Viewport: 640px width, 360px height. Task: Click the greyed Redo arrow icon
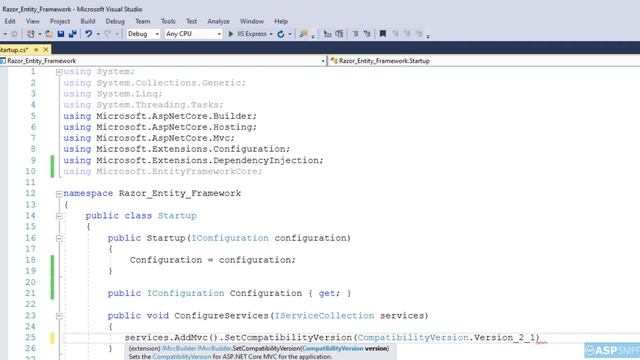[108, 34]
